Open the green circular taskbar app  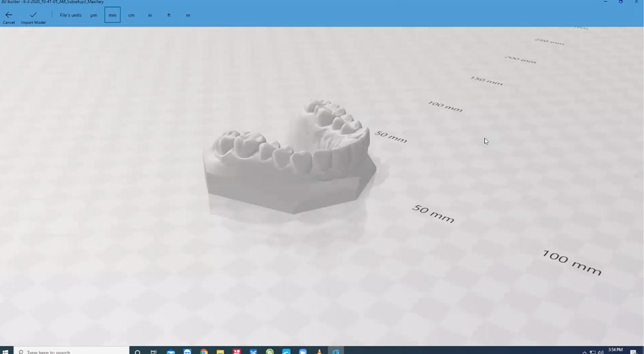(270, 351)
